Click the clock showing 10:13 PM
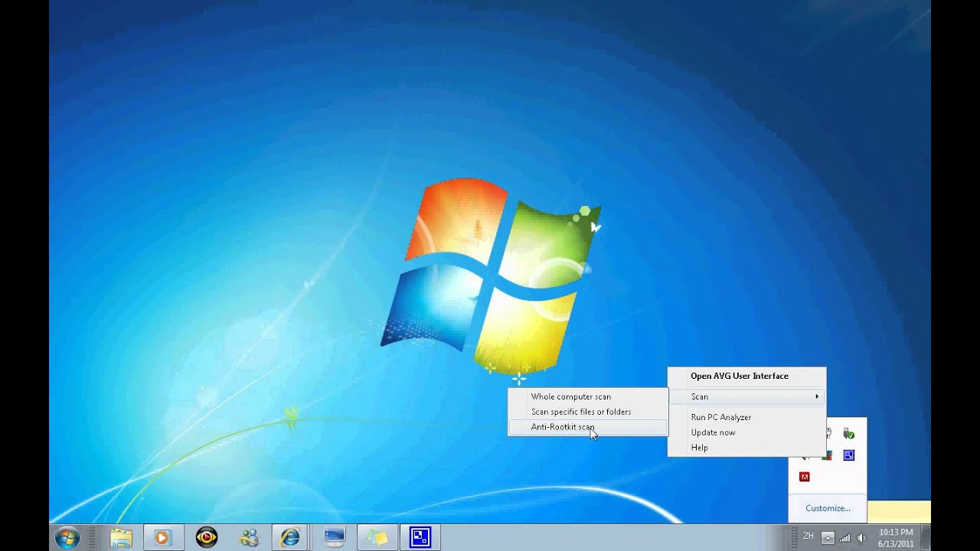980x551 pixels. point(896,538)
